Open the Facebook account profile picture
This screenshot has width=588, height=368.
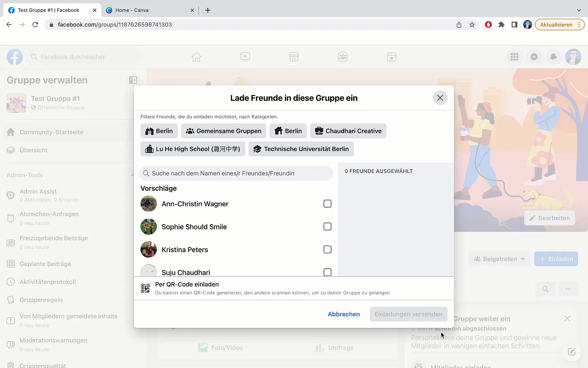573,57
